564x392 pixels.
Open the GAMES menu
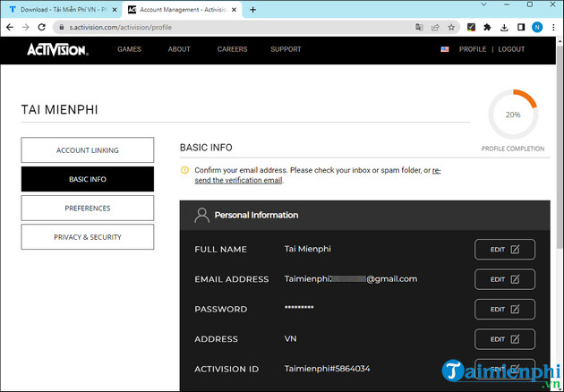point(129,49)
